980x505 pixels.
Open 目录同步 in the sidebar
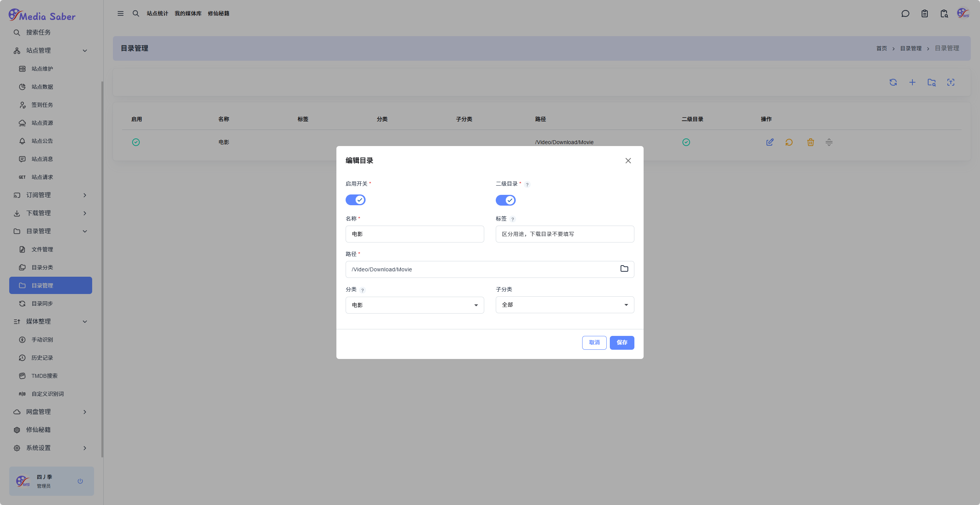click(x=42, y=304)
